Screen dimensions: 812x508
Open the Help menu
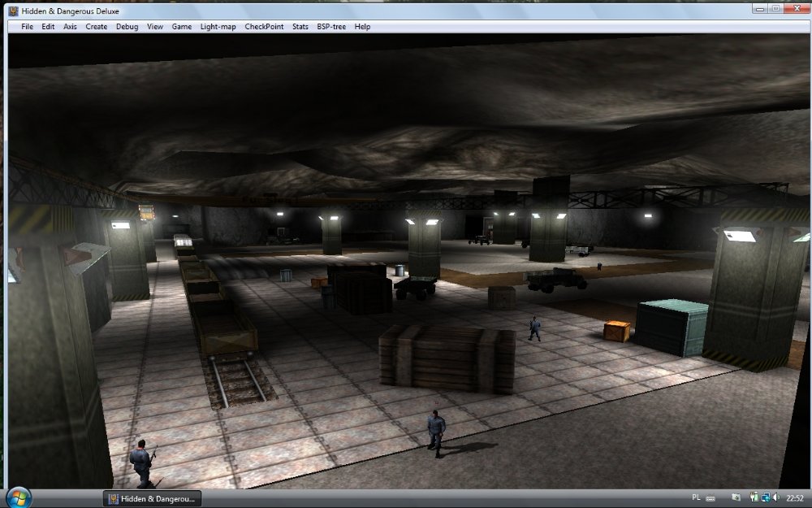tap(362, 27)
